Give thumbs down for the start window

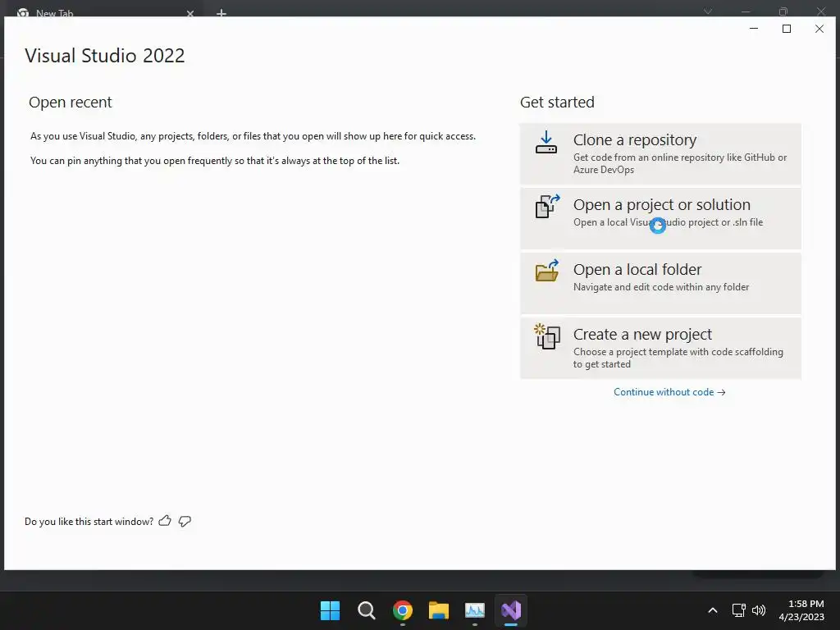tap(185, 521)
